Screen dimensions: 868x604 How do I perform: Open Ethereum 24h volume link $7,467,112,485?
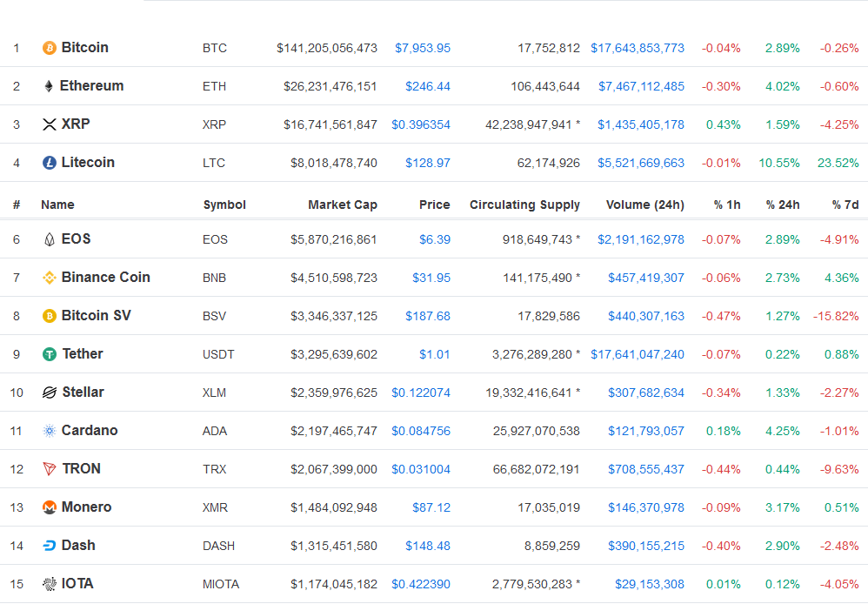click(x=641, y=86)
